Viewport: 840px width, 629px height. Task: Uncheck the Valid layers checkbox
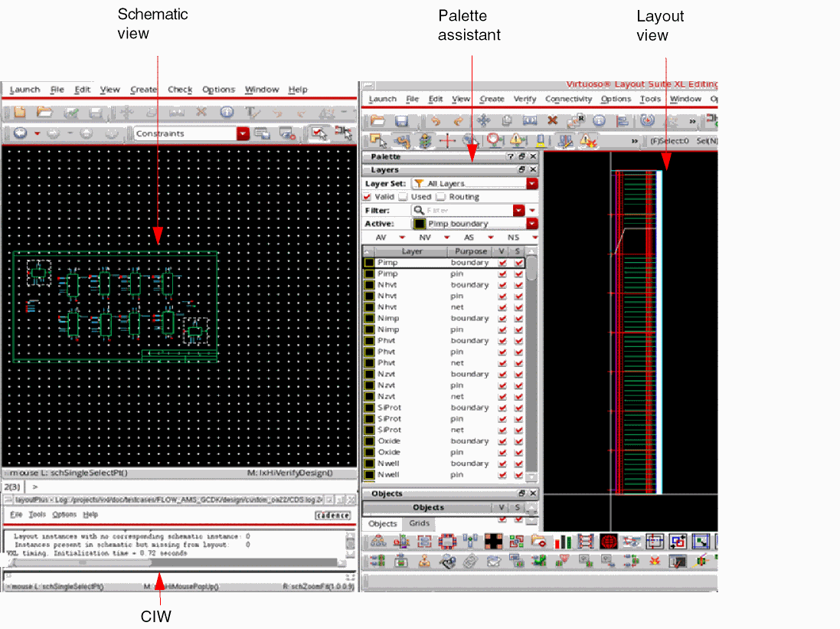[x=368, y=197]
